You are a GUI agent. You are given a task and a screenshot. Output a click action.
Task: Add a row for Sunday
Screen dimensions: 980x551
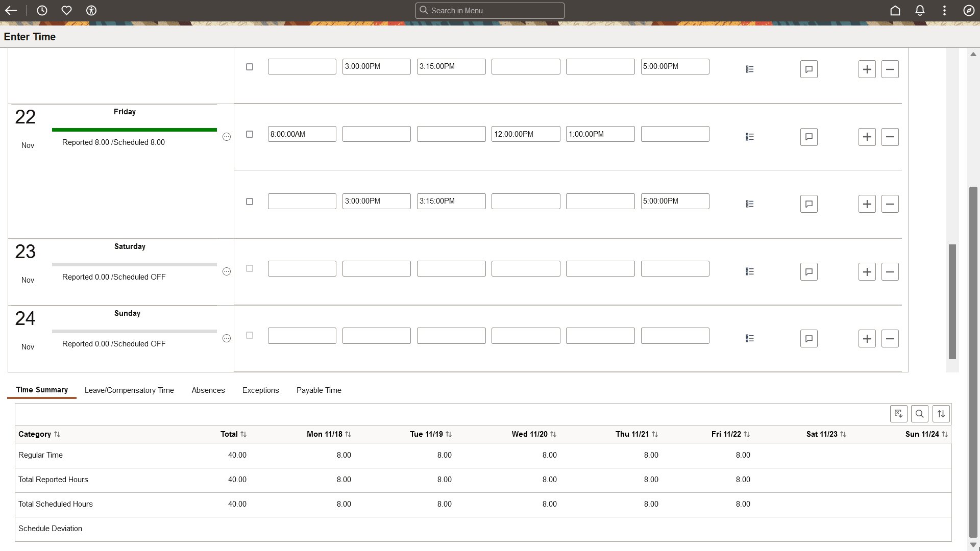tap(867, 339)
